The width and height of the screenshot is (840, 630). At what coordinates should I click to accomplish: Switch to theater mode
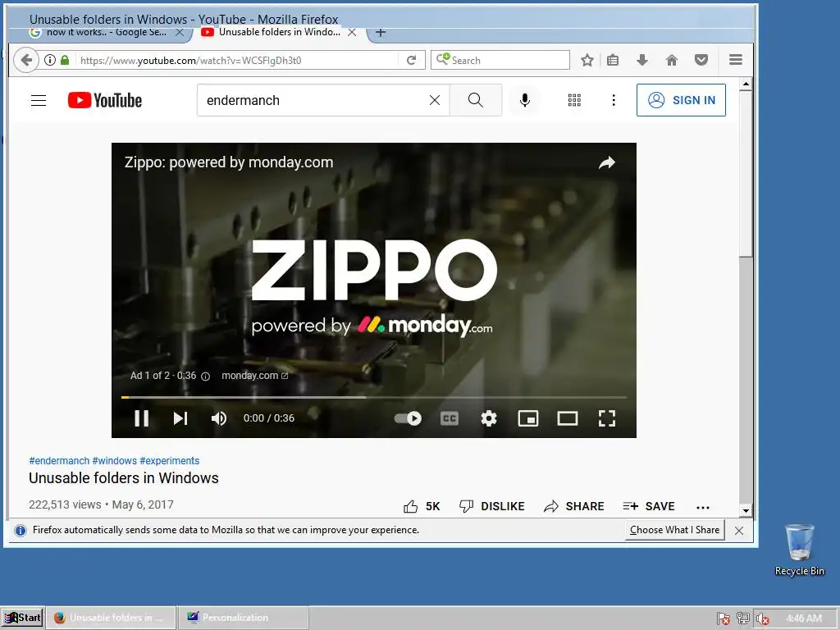click(x=568, y=418)
